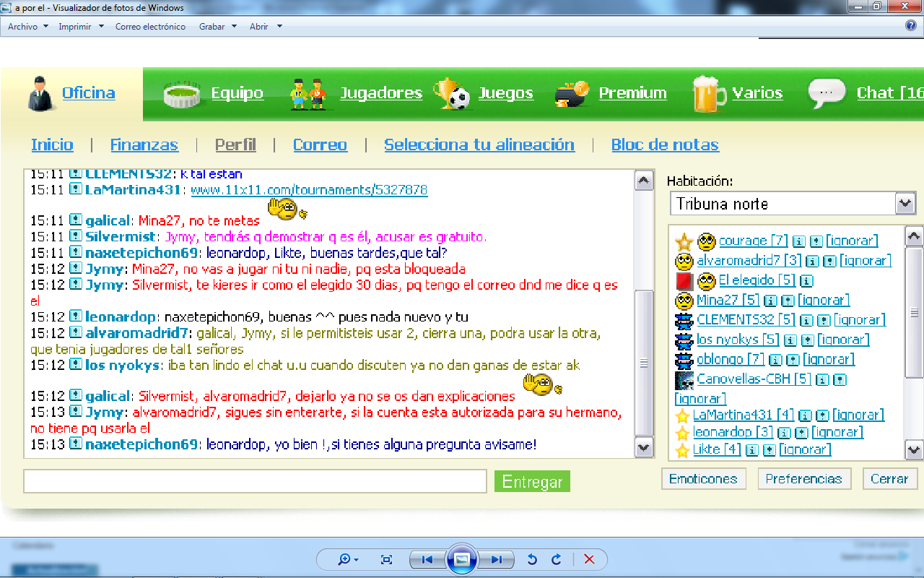This screenshot has height=578, width=924.
Task: Rotate the photo clockwise
Action: (x=557, y=559)
